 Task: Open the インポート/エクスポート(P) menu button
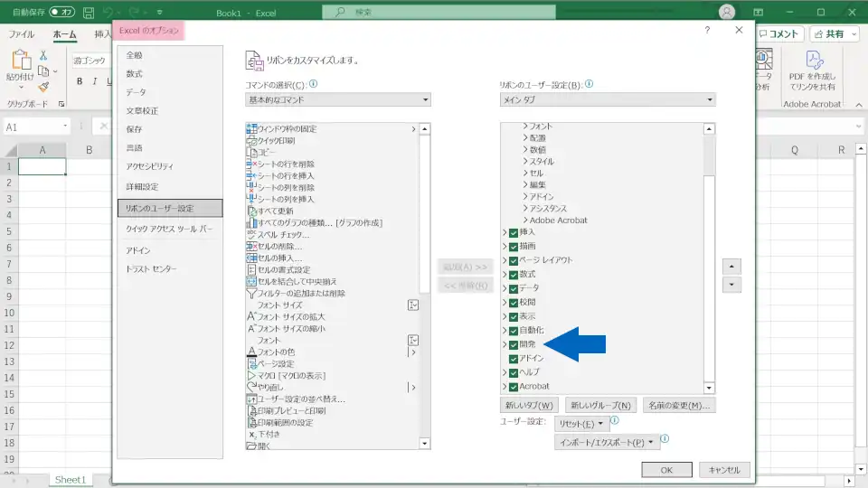[607, 443]
